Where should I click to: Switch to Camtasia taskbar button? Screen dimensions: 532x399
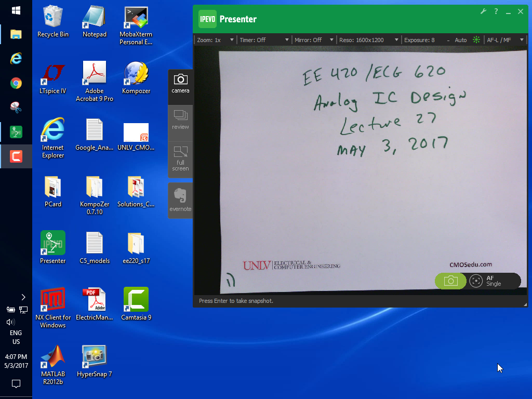click(x=16, y=156)
